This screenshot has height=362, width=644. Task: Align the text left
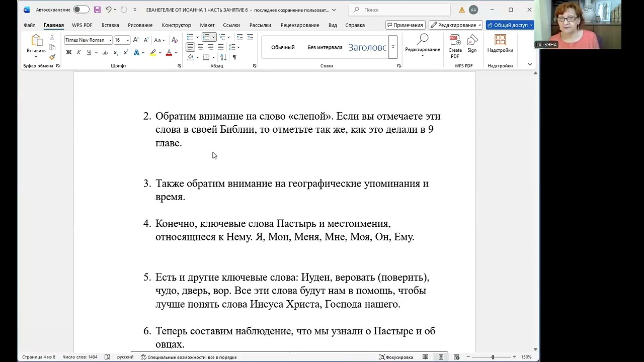[x=190, y=47]
